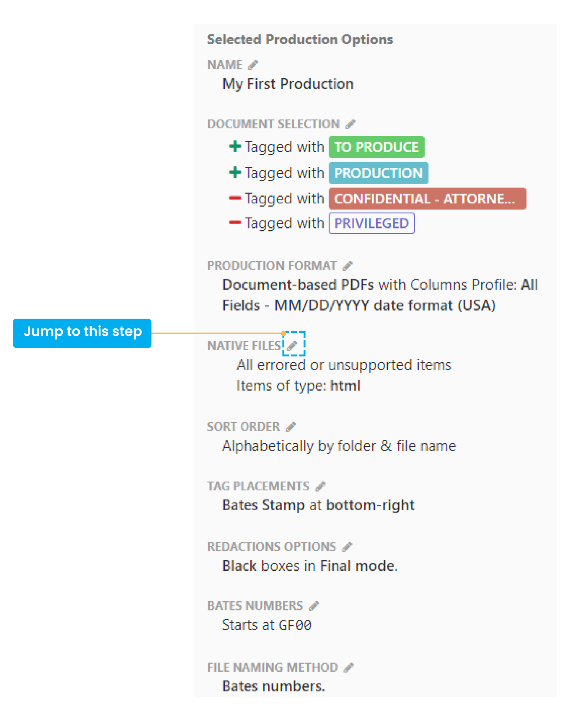The image size is (579, 728).
Task: Toggle the green plus before TO PRODUCE tag
Action: [235, 147]
